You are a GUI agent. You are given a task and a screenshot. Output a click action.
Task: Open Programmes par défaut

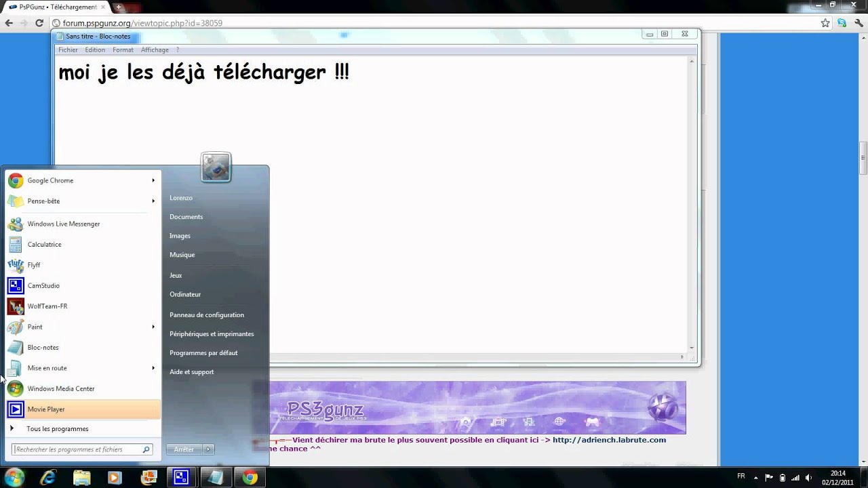point(203,353)
